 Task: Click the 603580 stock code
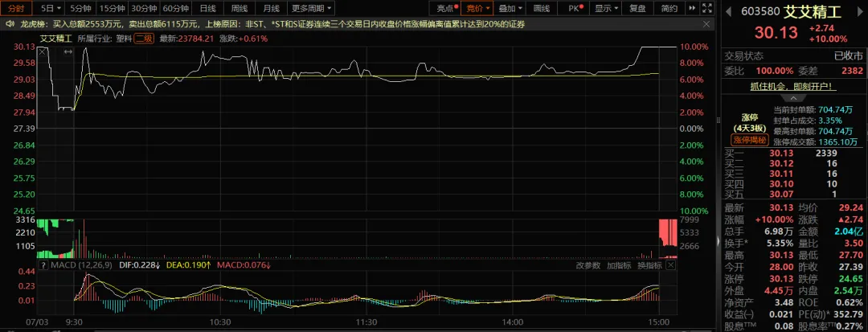tap(761, 11)
